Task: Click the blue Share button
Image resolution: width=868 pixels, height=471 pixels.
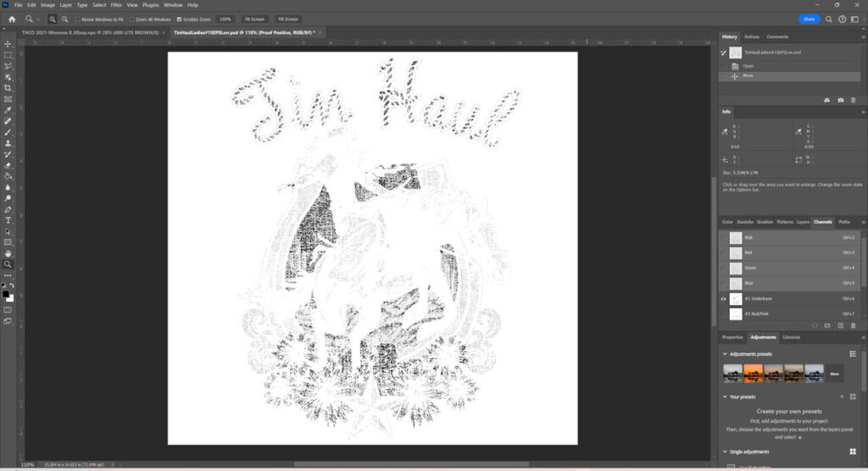Action: click(809, 19)
